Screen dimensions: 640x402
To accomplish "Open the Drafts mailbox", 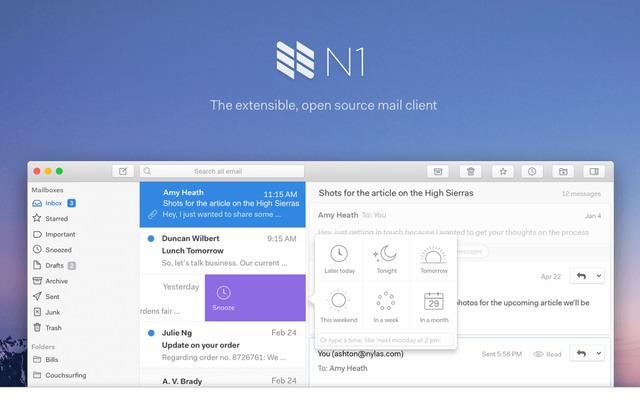I will coord(54,265).
